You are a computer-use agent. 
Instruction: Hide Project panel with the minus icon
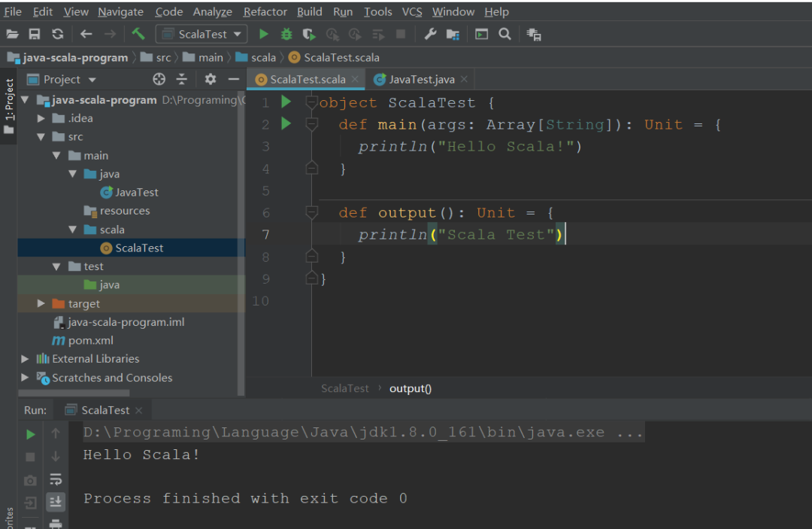234,79
